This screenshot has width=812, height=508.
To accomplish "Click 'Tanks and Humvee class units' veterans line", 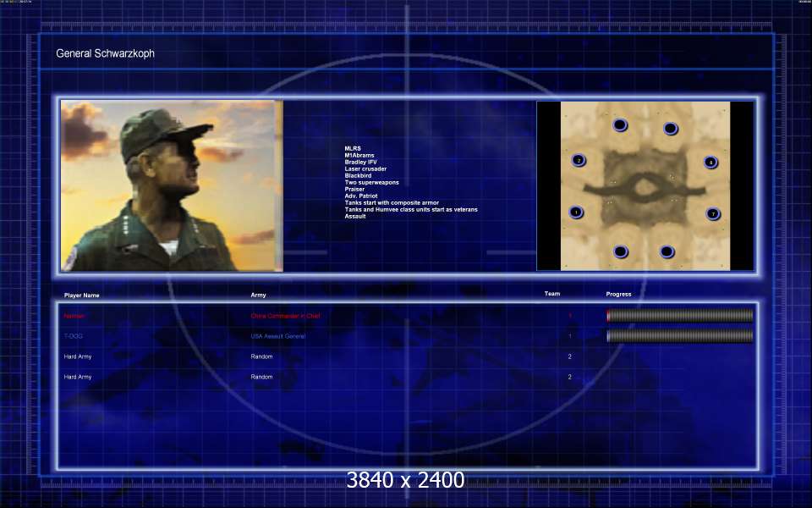I will [411, 209].
